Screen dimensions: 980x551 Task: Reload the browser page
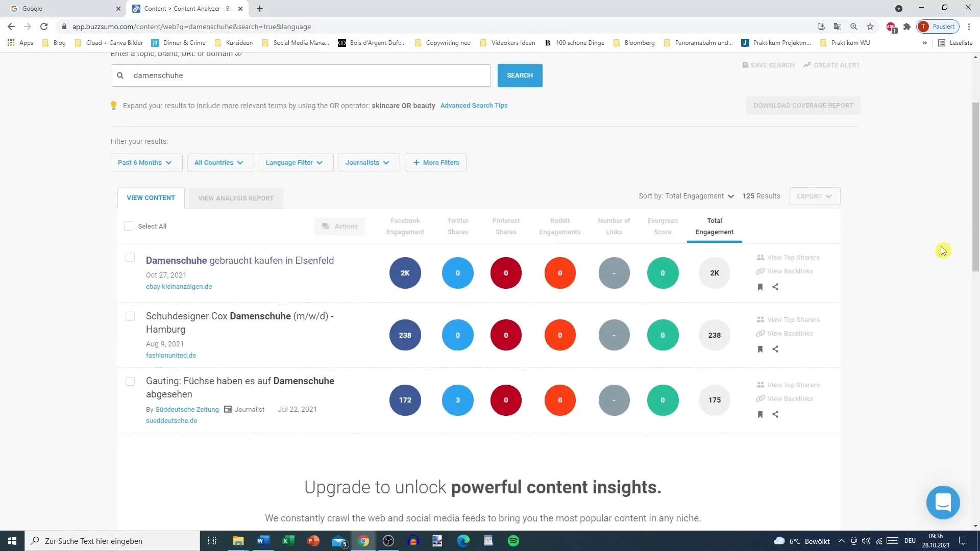tap(44, 27)
